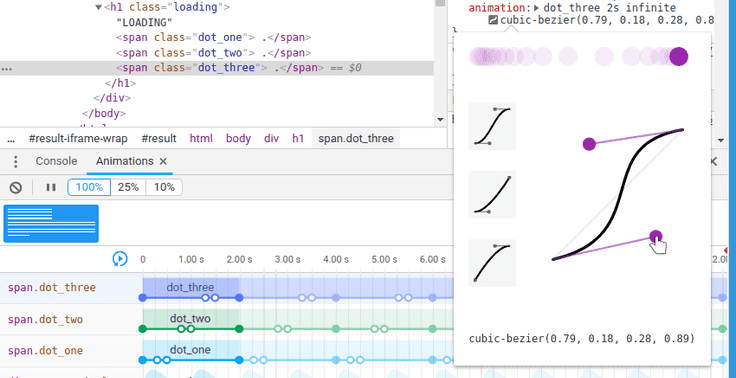Select the closing body tag line
The height and width of the screenshot is (378, 736).
pyautogui.click(x=104, y=113)
